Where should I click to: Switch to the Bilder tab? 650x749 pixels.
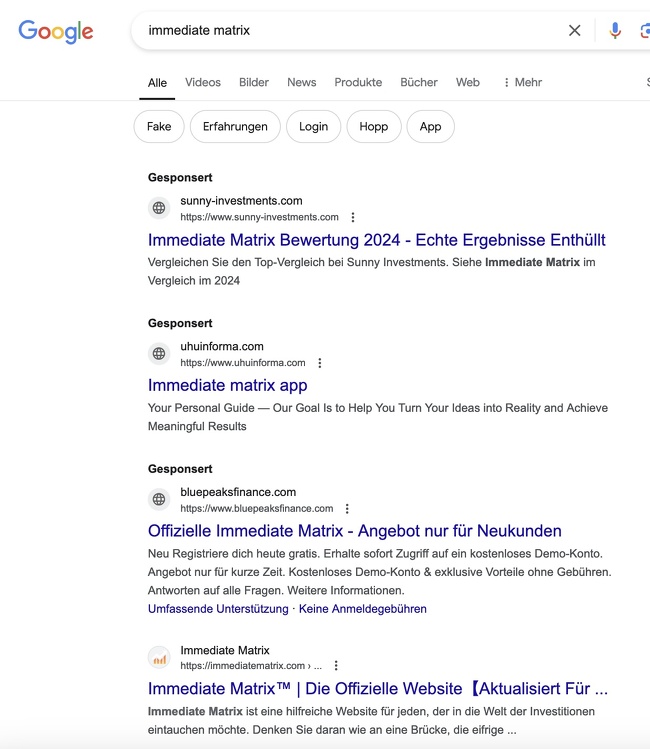point(254,83)
